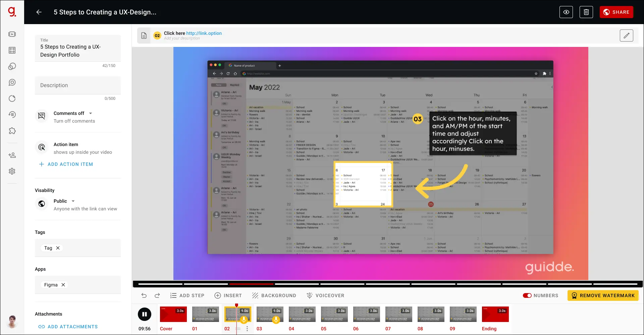644x335 pixels.
Task: Click the redo arrow icon
Action: (157, 295)
